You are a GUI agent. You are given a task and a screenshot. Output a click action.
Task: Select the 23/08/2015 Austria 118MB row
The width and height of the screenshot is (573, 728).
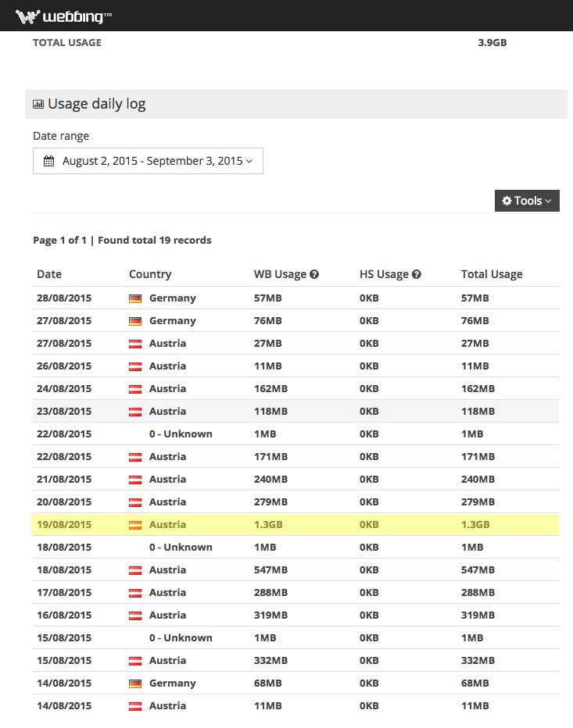[x=295, y=412]
